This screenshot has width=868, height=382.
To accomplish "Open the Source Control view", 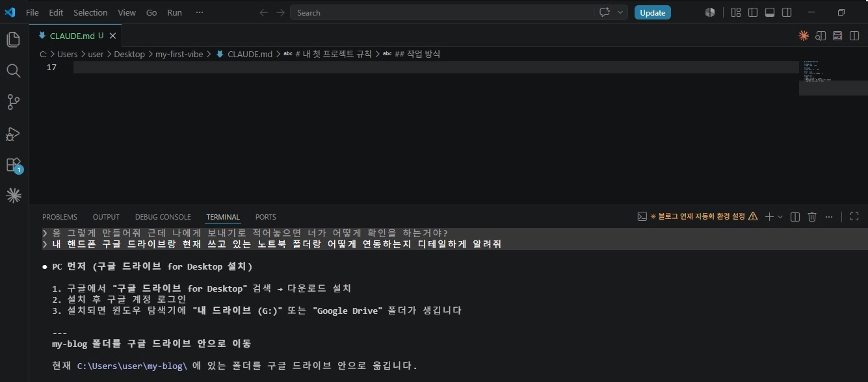I will [13, 102].
